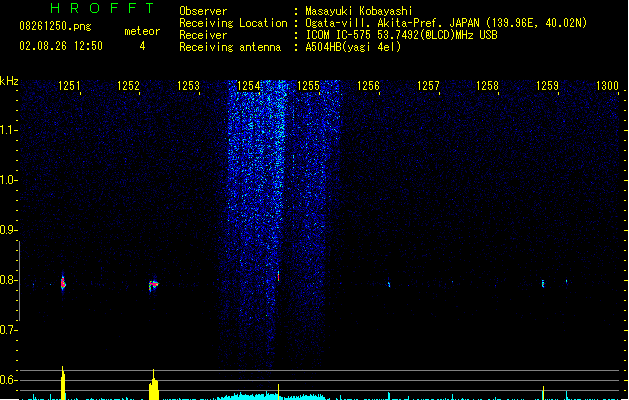The image size is (629, 400).
Task: Click time axis marker 1256
Action: coord(368,86)
